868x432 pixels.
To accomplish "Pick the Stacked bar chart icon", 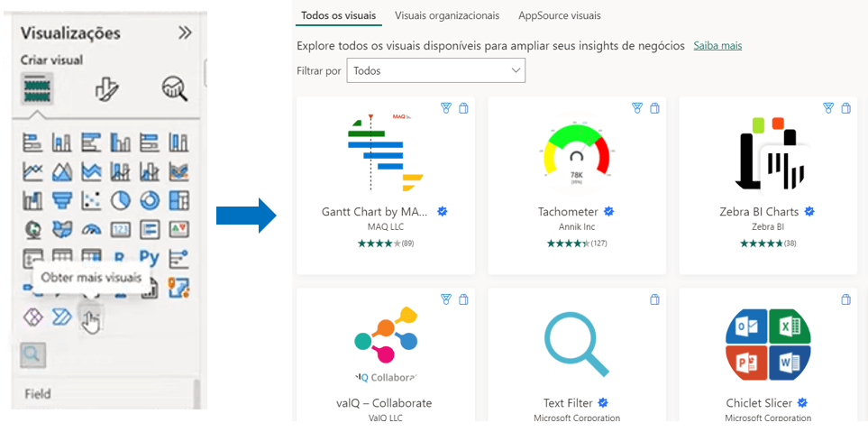I will coord(32,142).
